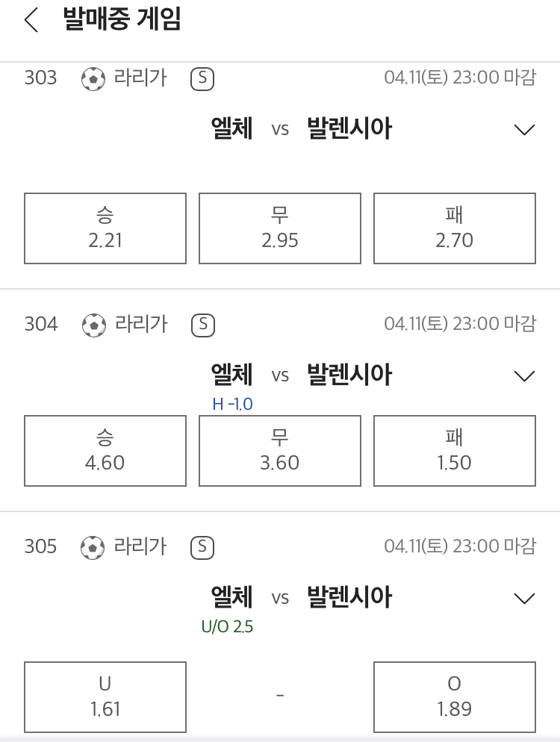The height and width of the screenshot is (742, 560).
Task: Click the U/O 2.5 label
Action: click(227, 626)
